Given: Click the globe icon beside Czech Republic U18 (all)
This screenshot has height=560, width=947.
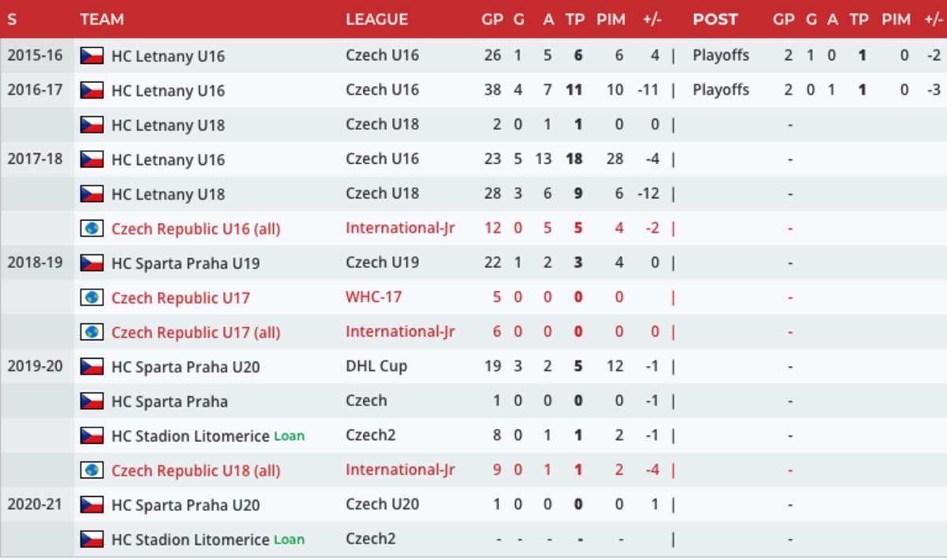Looking at the screenshot, I should [92, 470].
